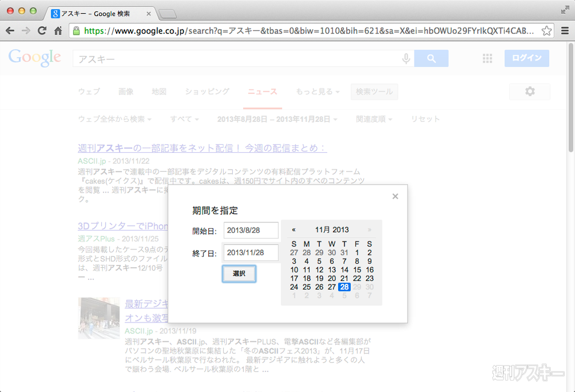
Task: Click the ログイン button
Action: point(527,58)
